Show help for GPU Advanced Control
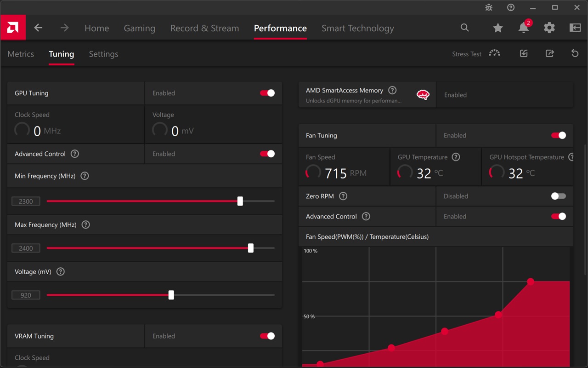Image resolution: width=588 pixels, height=368 pixels. click(x=75, y=154)
